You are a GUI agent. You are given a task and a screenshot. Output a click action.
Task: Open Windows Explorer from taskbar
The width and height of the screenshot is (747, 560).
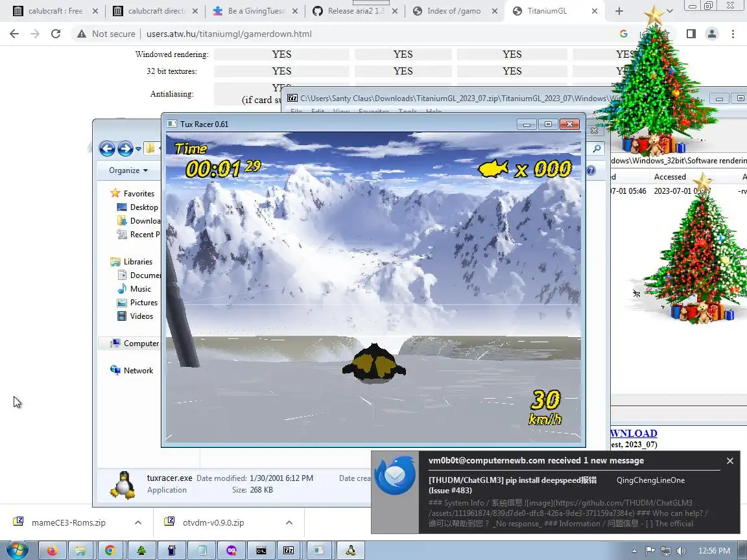(80, 551)
